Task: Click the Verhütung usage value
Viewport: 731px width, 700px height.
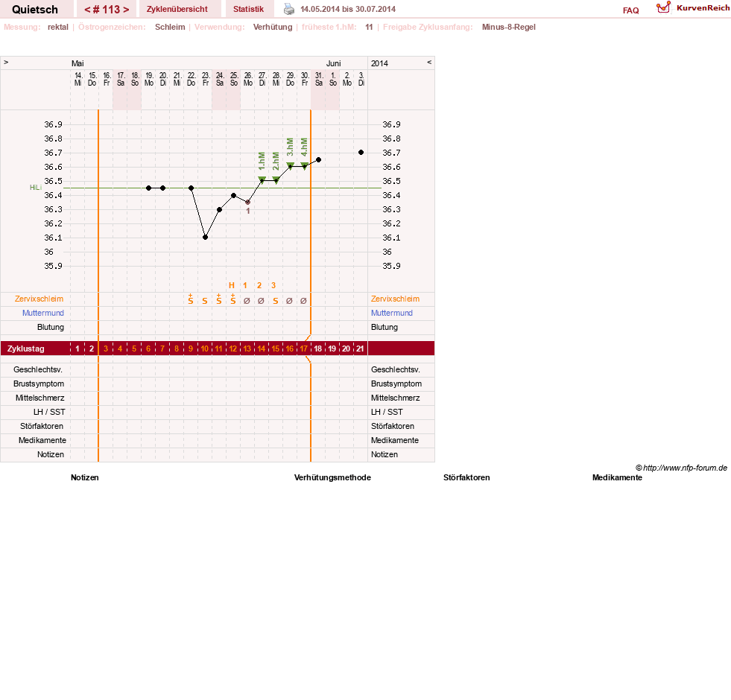Action: click(273, 27)
